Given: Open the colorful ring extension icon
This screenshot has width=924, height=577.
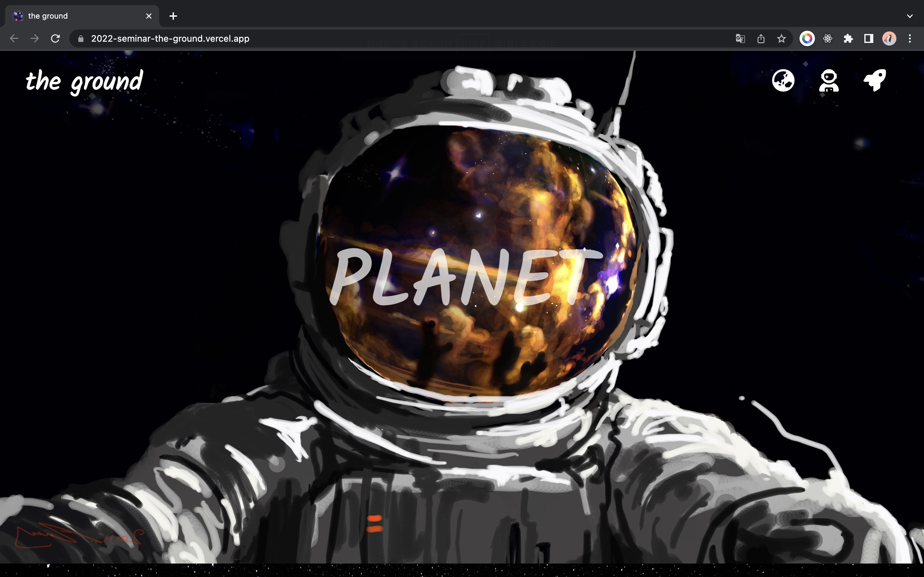Looking at the screenshot, I should click(807, 38).
